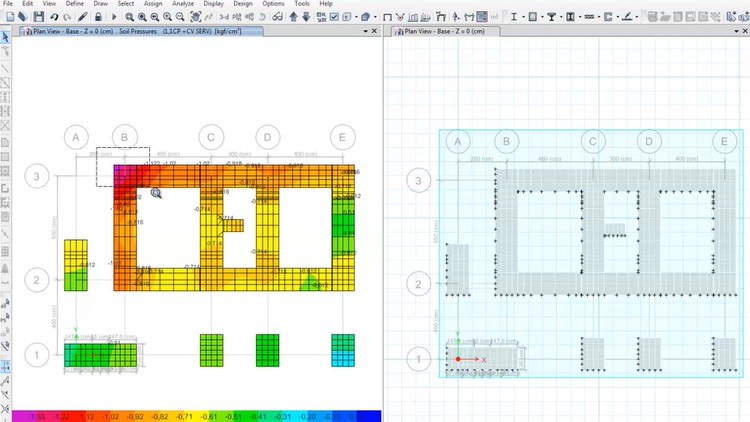
Task: Click the Move Down in list arrow
Action: [x=305, y=17]
